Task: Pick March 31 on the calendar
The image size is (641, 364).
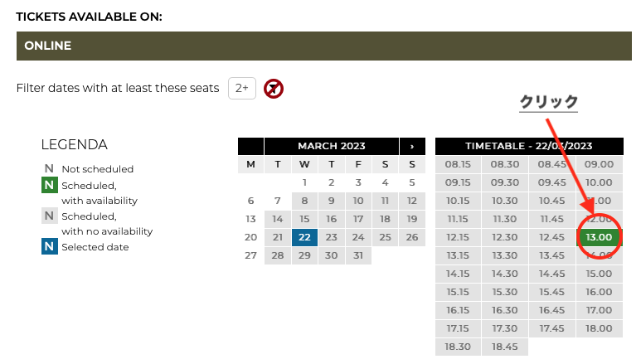Action: coord(357,255)
